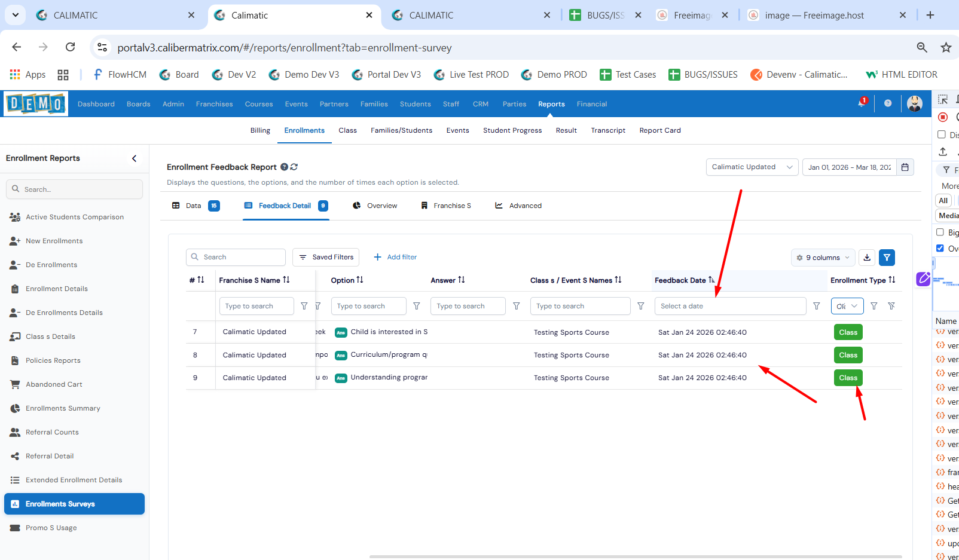The image size is (959, 560).
Task: Uncheck the checked Ov checkbox in DevTools
Action: 940,248
